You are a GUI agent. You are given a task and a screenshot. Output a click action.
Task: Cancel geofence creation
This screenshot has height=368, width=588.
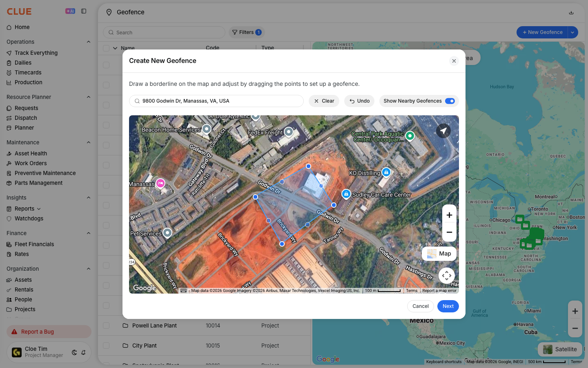(420, 306)
